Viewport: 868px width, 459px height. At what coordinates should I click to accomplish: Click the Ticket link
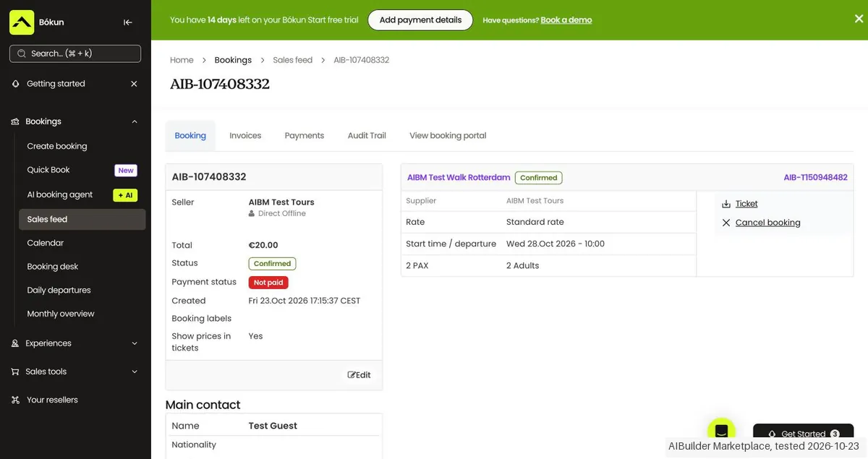click(x=746, y=204)
